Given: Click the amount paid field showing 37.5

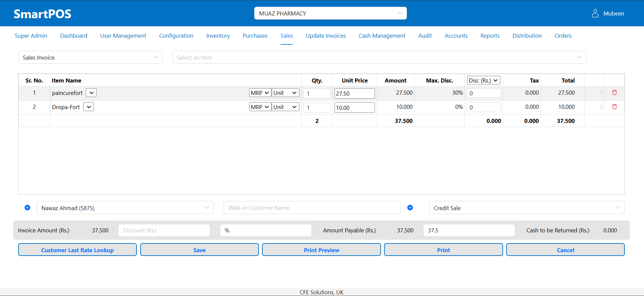Looking at the screenshot, I should pos(469,230).
